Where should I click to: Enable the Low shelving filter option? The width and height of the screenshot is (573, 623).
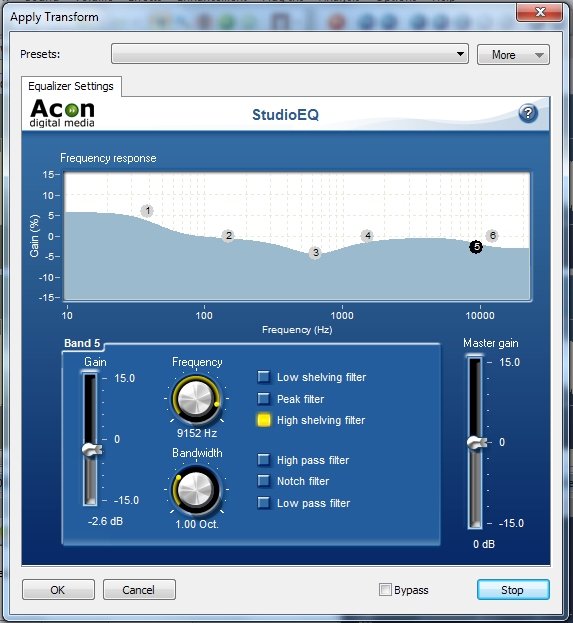pos(264,377)
